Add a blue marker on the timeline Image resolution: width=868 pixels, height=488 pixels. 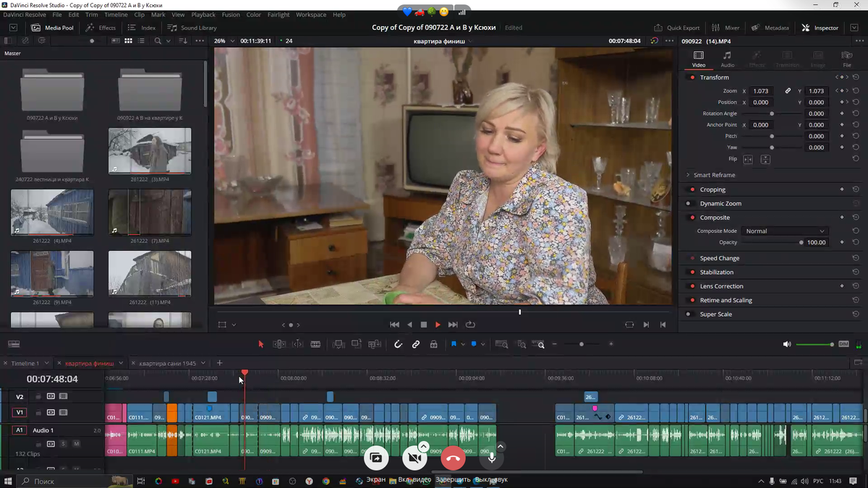pos(474,344)
